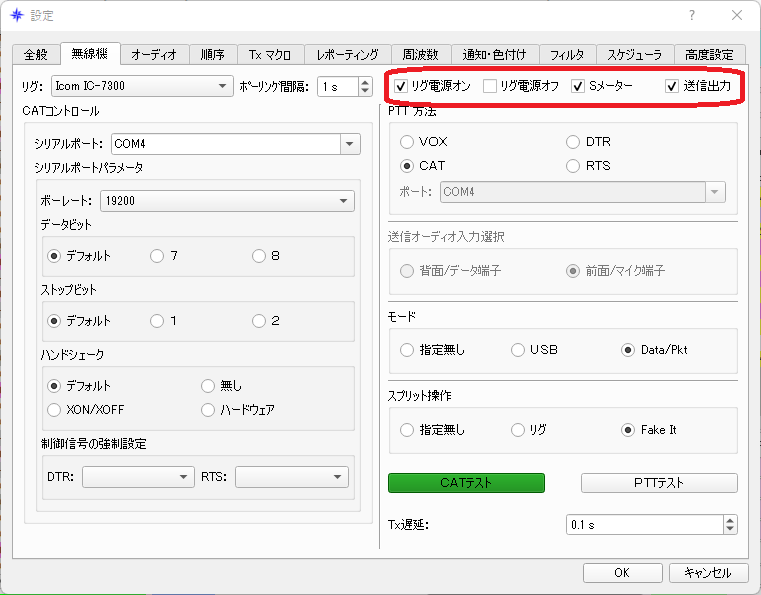Click the キャンセル button
Viewport: 761px width, 595px height.
click(x=708, y=573)
